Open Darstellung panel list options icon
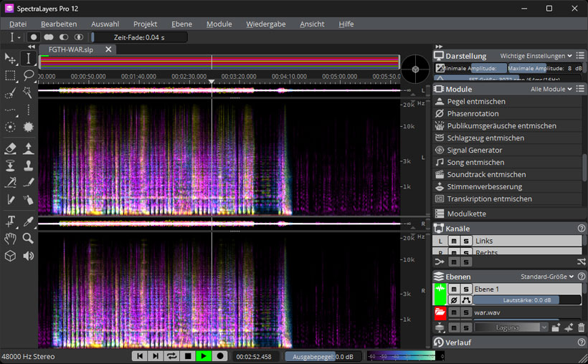Viewport: 588px width, 364px height. 580,56
